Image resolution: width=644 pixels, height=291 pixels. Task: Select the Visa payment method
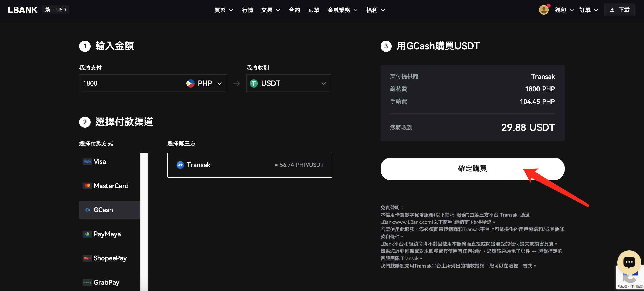pyautogui.click(x=110, y=162)
